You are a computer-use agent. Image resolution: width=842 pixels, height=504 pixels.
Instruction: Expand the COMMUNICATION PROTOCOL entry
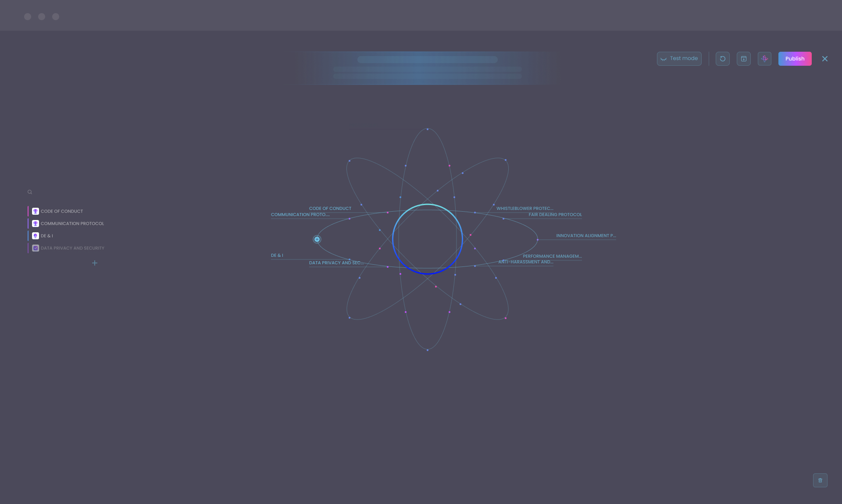[72, 224]
